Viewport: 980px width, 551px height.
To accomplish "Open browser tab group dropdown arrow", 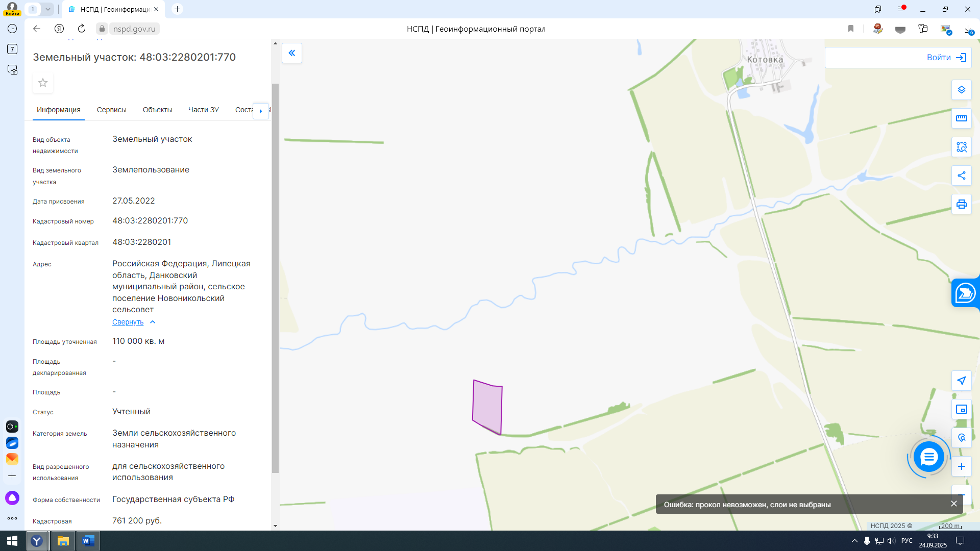I will pyautogui.click(x=47, y=9).
